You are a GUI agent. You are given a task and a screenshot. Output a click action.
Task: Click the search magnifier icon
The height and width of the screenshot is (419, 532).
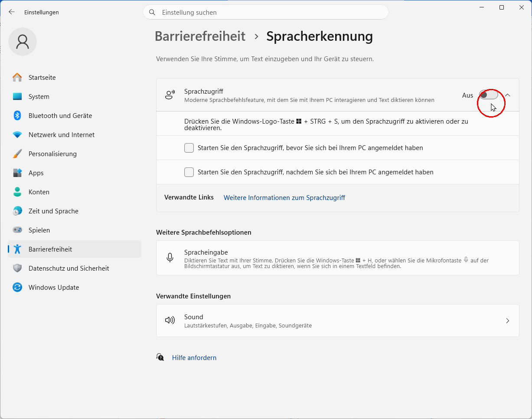point(152,13)
